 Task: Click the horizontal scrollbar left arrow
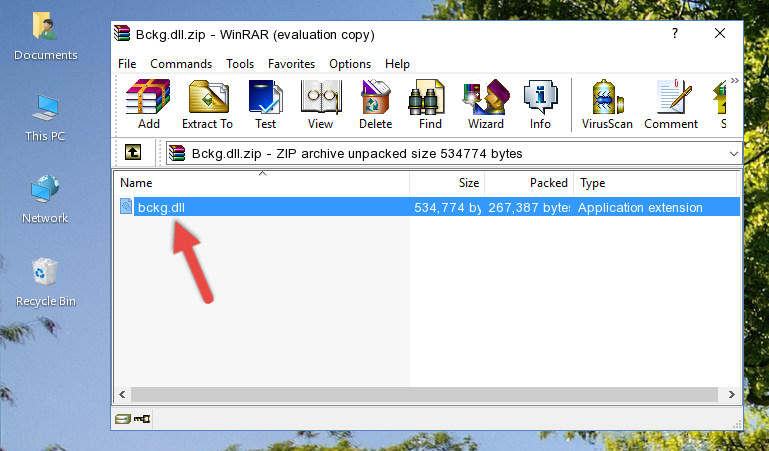coord(123,394)
